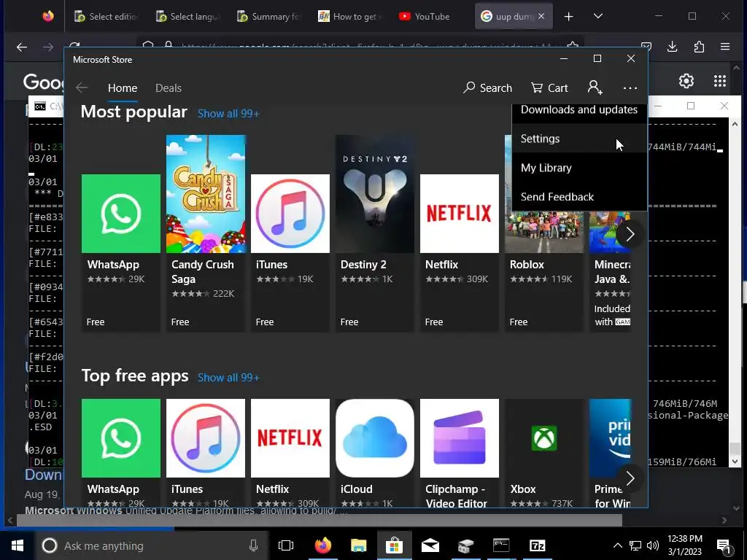Open the network icon in tray
This screenshot has height=560, width=747.
[635, 545]
